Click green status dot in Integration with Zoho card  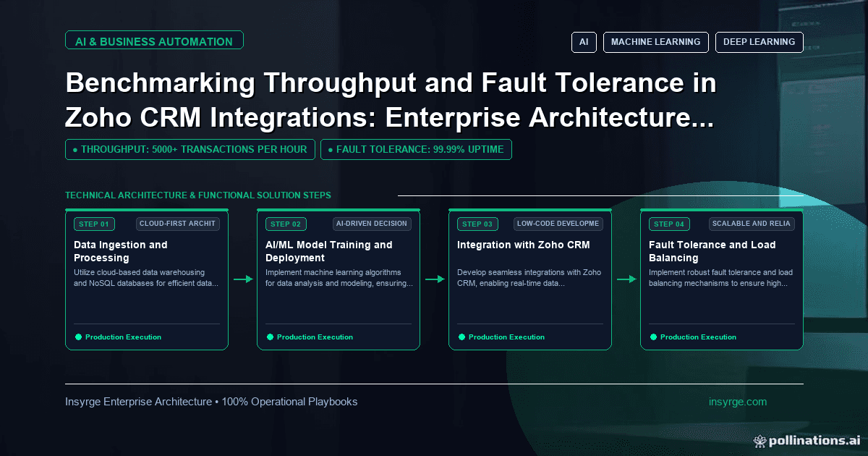tap(462, 337)
